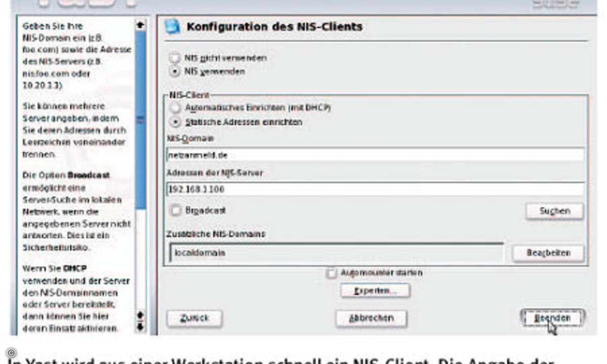
Task: Click the help panel scrollbar thumb
Action: (140, 119)
